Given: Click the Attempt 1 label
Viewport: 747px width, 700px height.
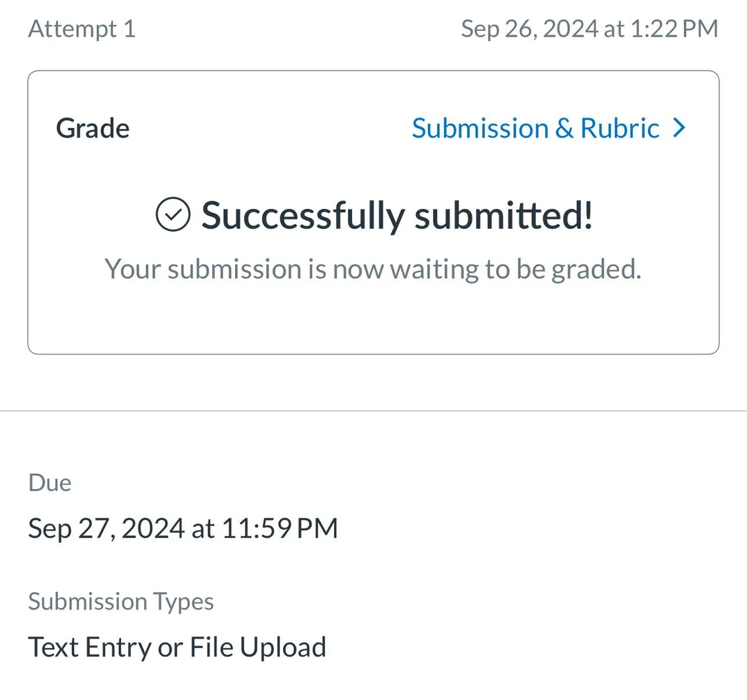Looking at the screenshot, I should (x=81, y=29).
